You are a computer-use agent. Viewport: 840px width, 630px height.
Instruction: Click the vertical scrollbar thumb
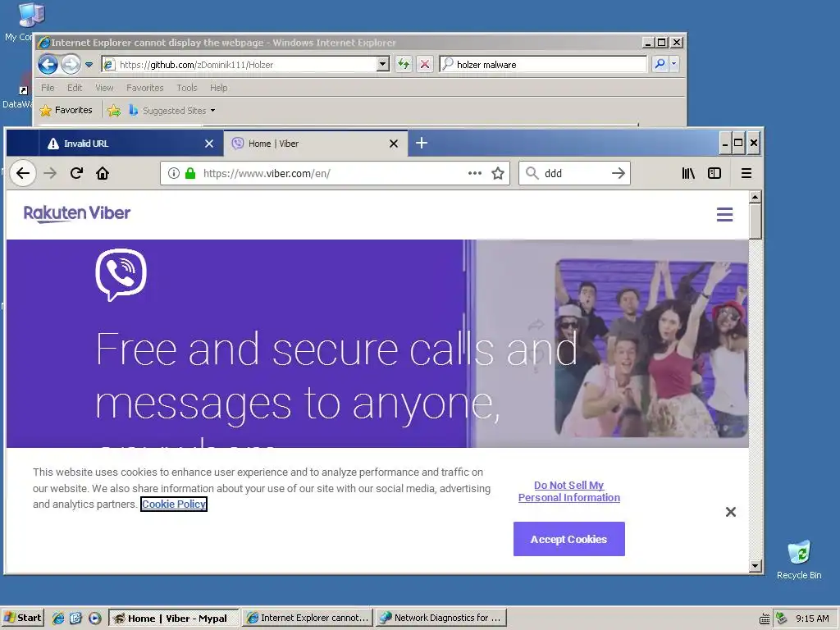[756, 221]
